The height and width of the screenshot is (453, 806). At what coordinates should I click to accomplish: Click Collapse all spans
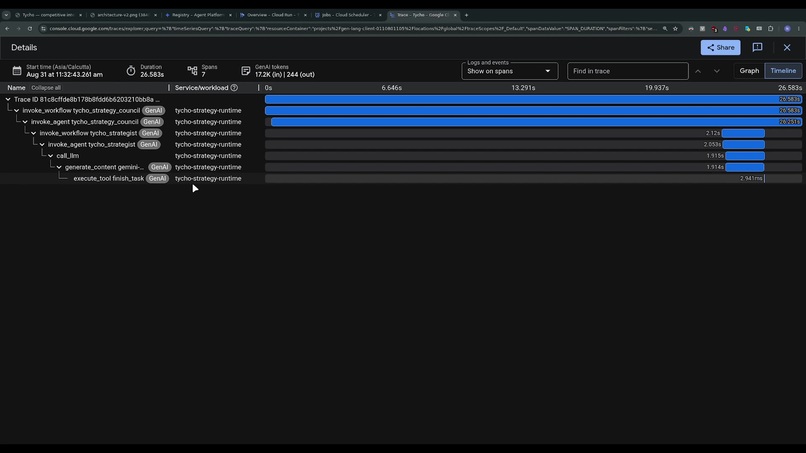(x=46, y=88)
